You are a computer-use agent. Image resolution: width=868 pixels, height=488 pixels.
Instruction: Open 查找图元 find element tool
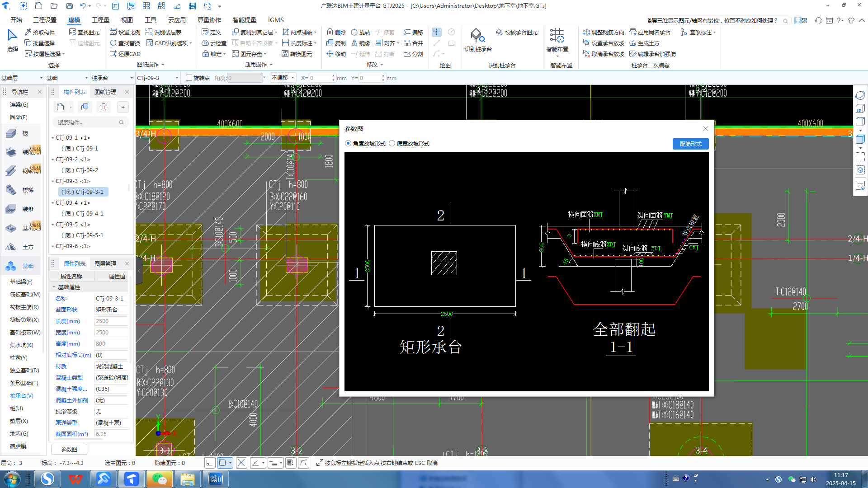coord(85,32)
